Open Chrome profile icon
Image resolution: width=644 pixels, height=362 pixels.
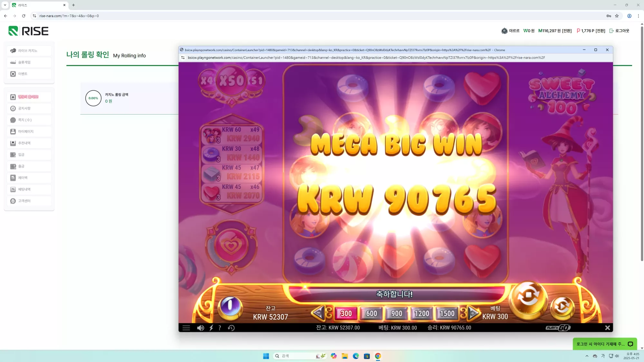point(629,16)
